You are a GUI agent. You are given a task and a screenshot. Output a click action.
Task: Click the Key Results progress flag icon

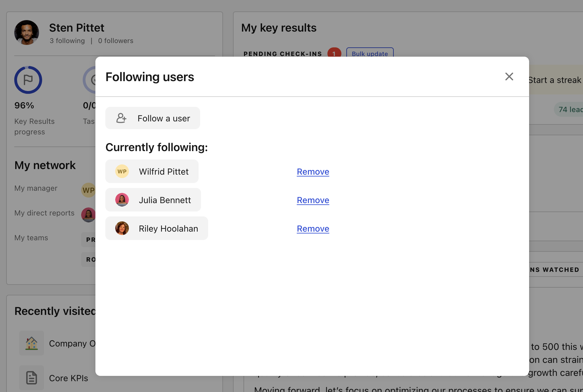point(28,80)
